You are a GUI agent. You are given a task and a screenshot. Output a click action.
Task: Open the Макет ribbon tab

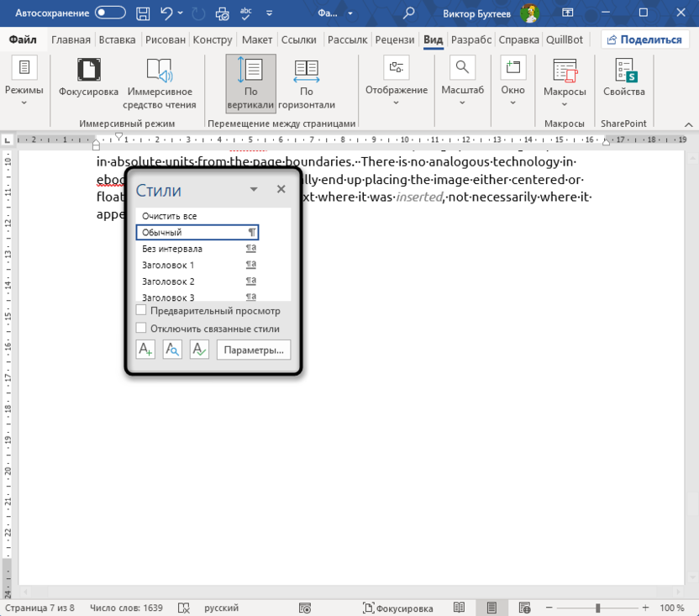click(x=256, y=39)
